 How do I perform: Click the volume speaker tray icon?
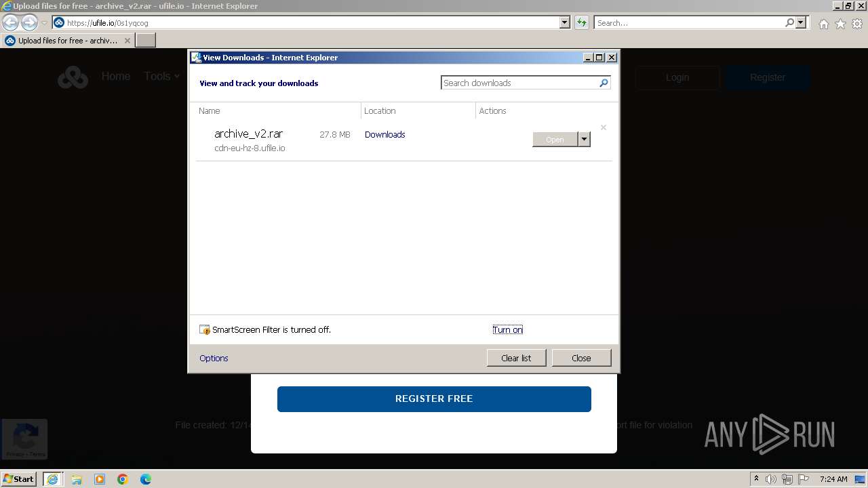pyautogui.click(x=771, y=479)
